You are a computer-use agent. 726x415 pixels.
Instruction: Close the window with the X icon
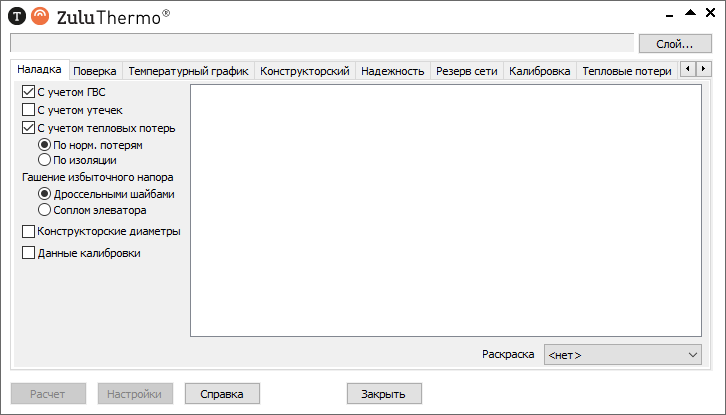pos(709,12)
